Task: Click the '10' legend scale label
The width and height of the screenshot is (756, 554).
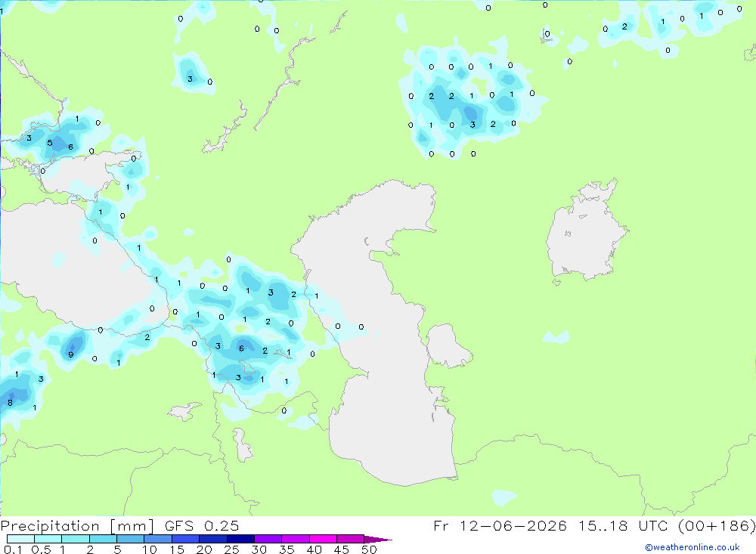Action: (x=150, y=549)
